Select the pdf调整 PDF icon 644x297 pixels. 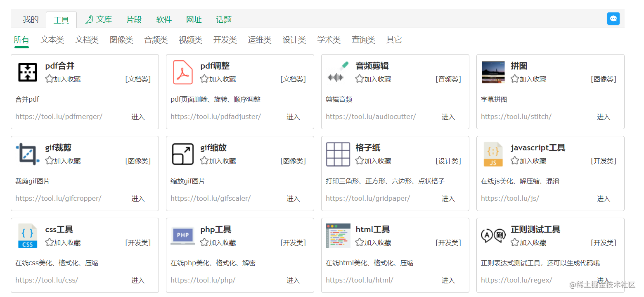click(183, 72)
